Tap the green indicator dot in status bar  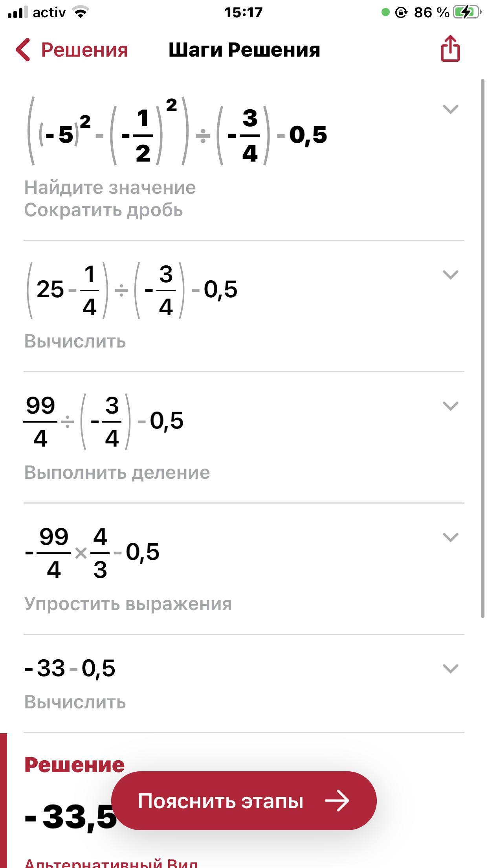point(385,13)
